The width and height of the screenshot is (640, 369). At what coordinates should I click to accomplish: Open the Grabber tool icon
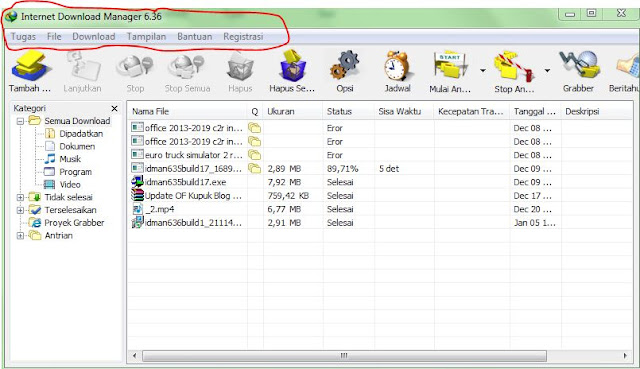click(x=579, y=65)
